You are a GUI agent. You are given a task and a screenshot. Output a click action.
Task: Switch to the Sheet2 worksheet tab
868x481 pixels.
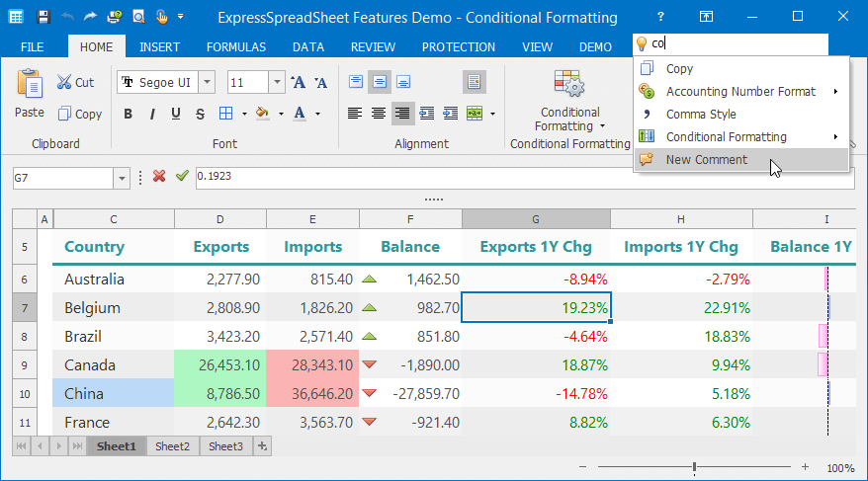point(172,446)
